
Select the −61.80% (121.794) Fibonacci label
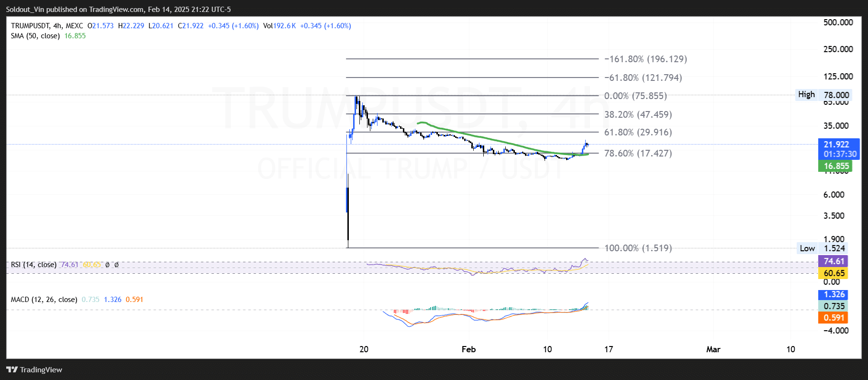pos(643,78)
